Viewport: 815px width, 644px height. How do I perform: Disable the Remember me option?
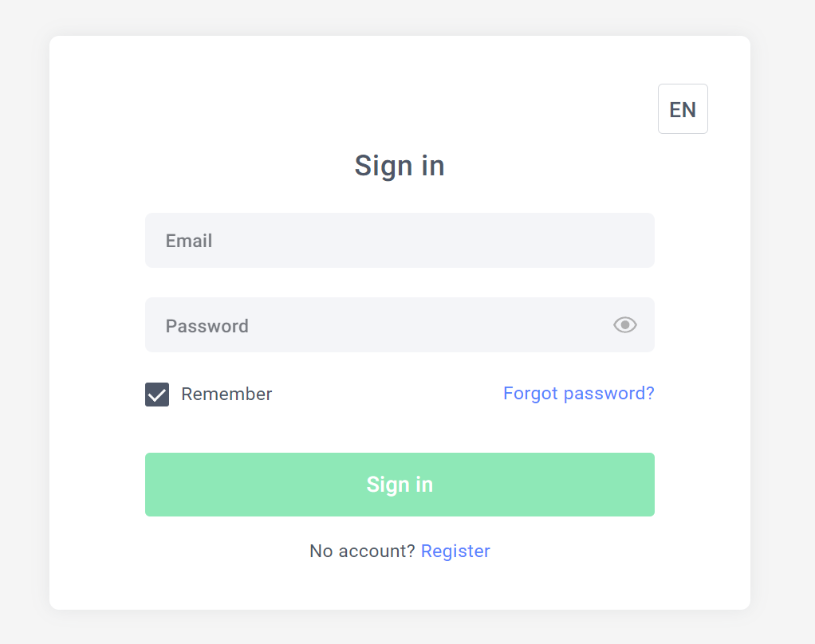[x=157, y=395]
